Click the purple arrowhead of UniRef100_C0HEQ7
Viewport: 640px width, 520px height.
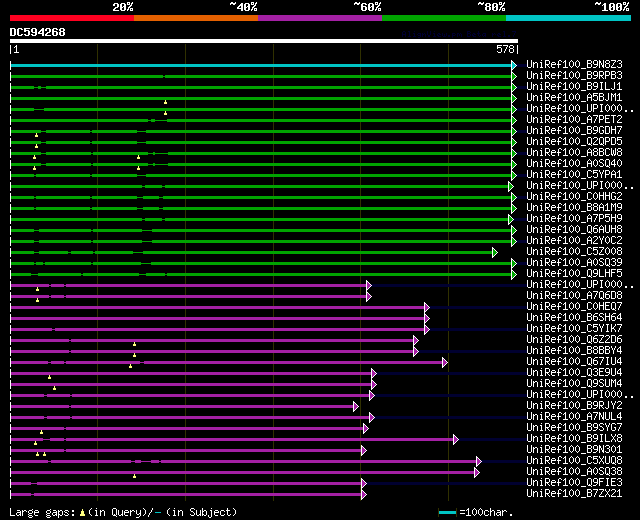[427, 307]
